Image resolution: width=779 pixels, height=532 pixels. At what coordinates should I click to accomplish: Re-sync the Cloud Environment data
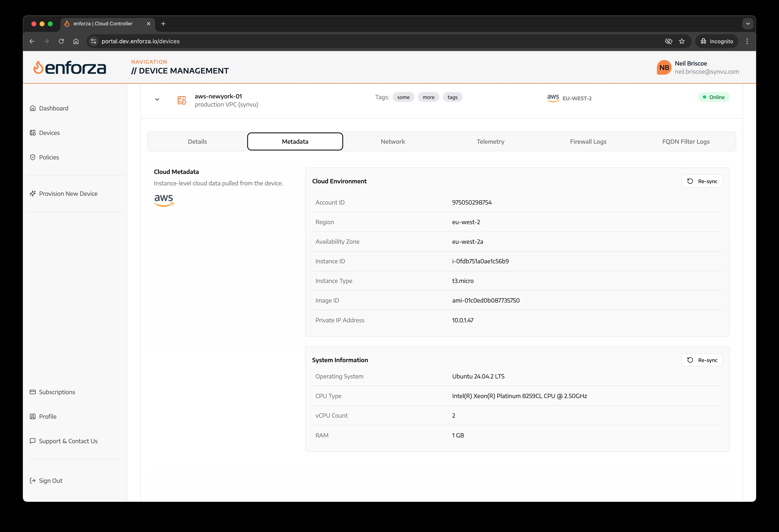[702, 181]
